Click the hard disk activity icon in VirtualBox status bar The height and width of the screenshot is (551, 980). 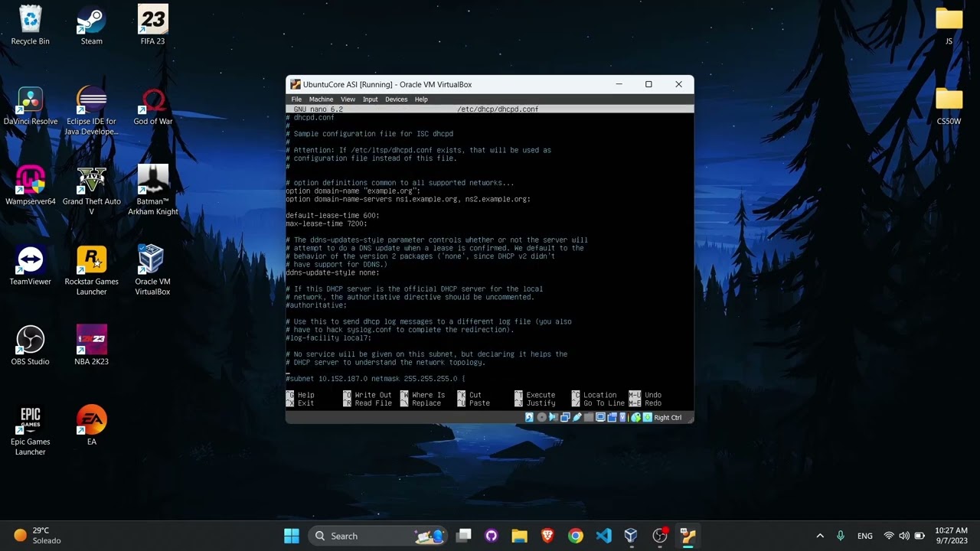529,417
